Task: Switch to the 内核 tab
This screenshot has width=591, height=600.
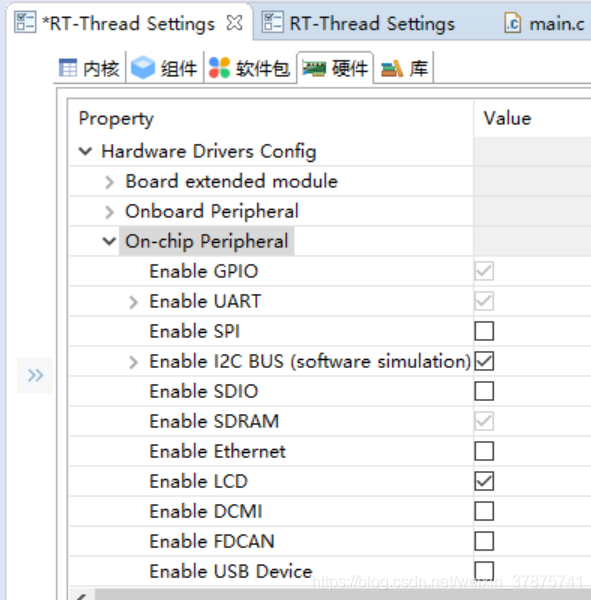Action: (89, 68)
